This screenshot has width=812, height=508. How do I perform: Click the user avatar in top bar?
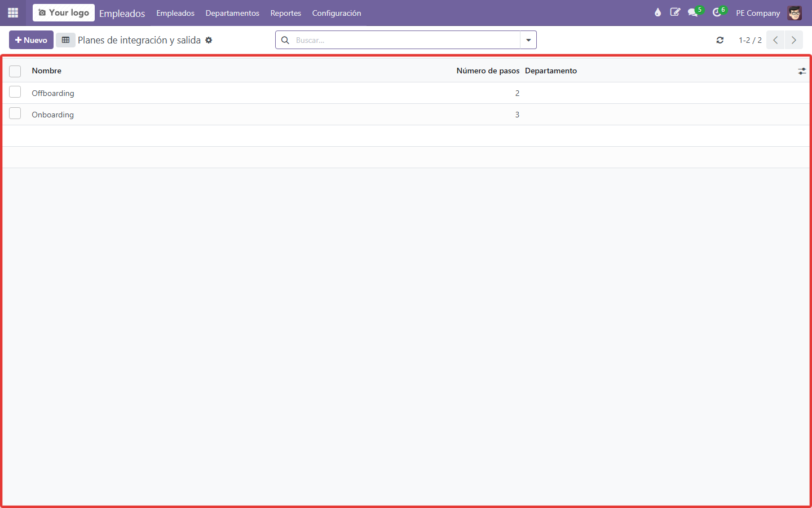coord(795,13)
